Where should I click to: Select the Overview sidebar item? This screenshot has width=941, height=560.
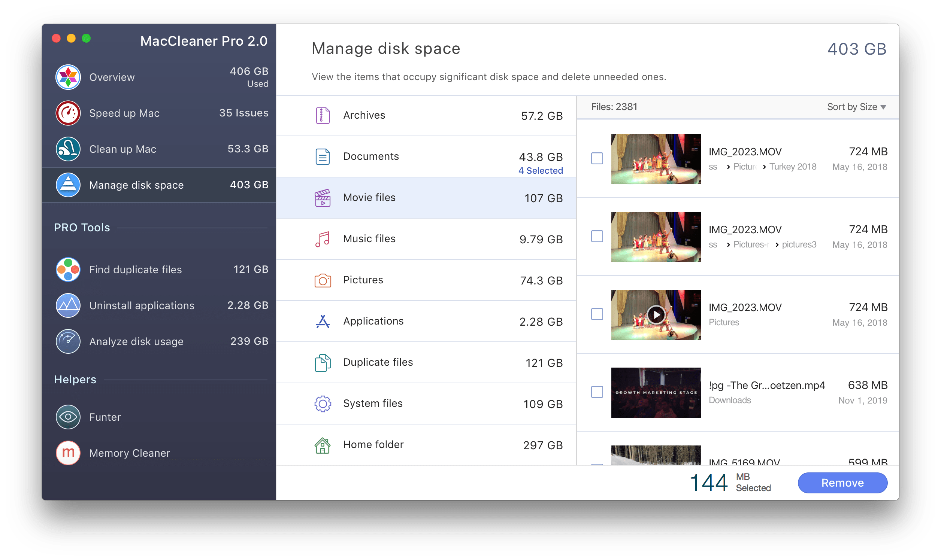click(159, 77)
